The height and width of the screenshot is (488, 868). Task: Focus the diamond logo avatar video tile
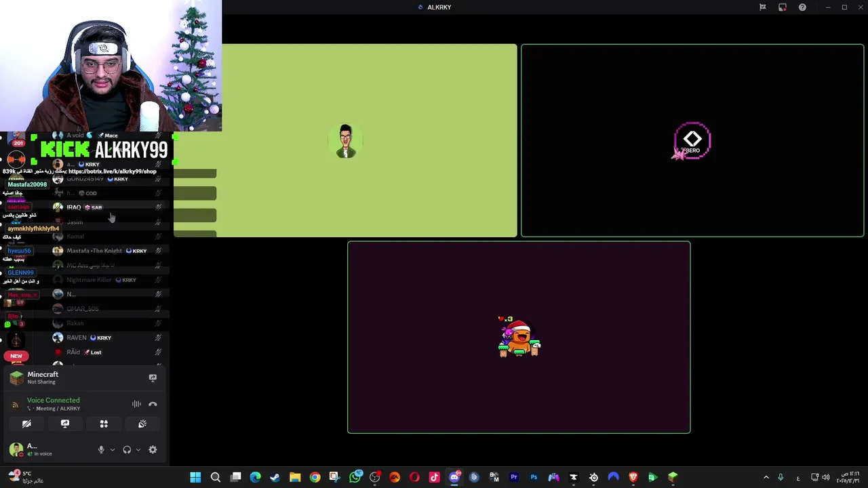point(692,141)
